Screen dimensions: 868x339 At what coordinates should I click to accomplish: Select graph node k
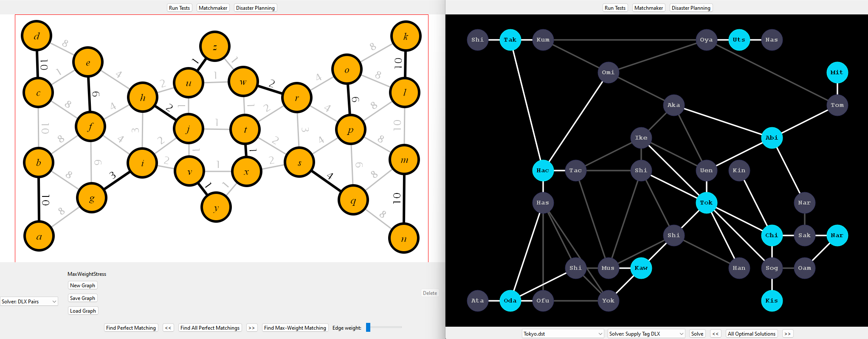pyautogui.click(x=406, y=36)
